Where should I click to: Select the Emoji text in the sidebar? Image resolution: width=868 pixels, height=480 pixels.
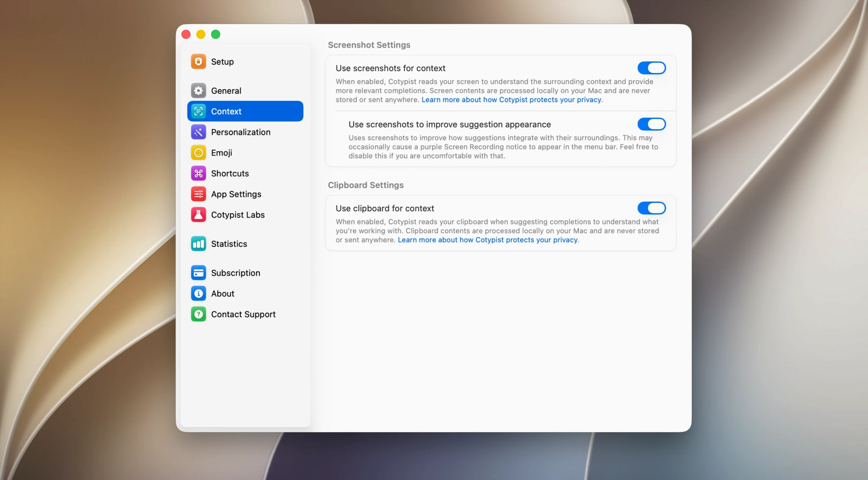click(x=221, y=153)
